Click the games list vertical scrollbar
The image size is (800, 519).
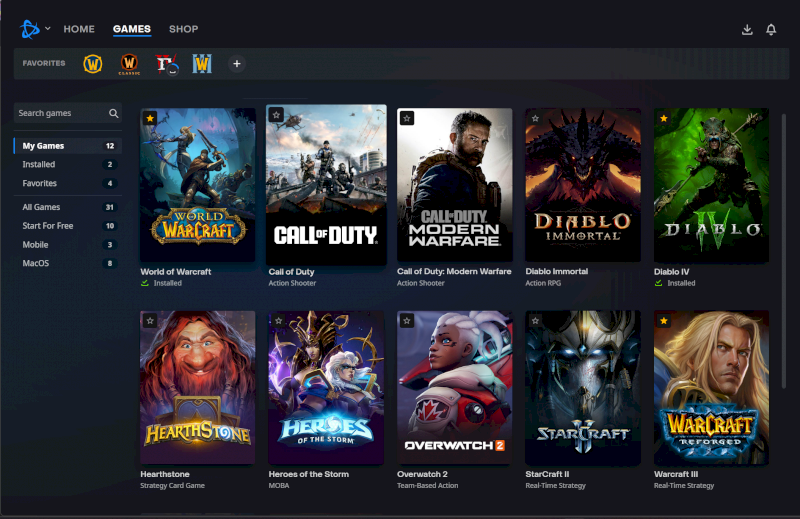[784, 251]
